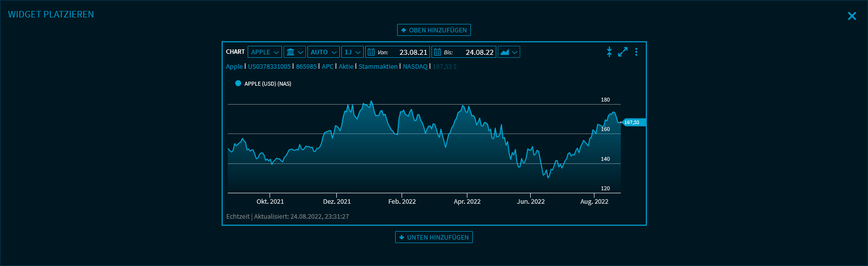Expand the chart widget to fullscreen
Screen dimensions: 868x266
pyautogui.click(x=623, y=52)
